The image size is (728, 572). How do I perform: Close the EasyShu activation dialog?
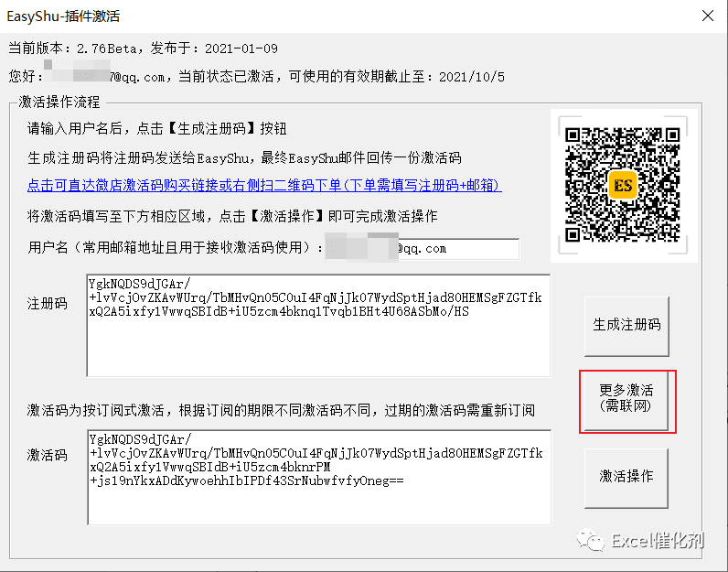tap(708, 16)
